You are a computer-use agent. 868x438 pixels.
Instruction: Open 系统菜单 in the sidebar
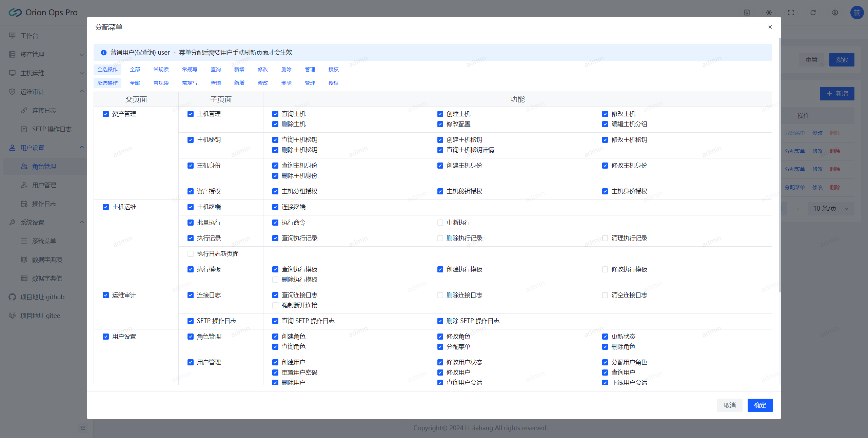(44, 241)
